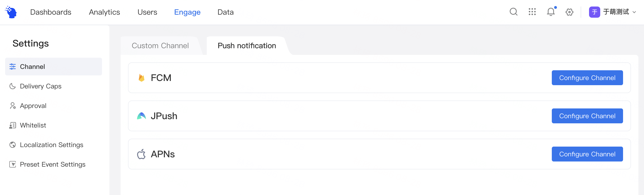
Task: Click the FCM Firebase flame icon
Action: tap(142, 78)
